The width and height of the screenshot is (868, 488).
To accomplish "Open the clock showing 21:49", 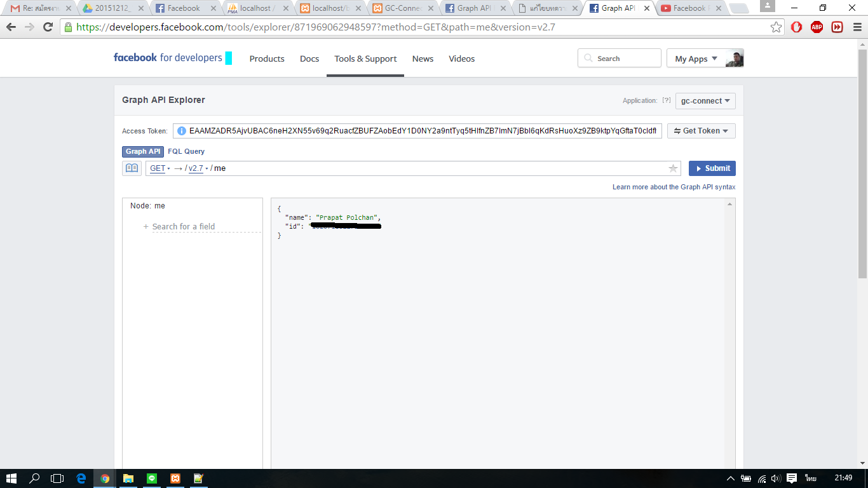I will [x=843, y=478].
